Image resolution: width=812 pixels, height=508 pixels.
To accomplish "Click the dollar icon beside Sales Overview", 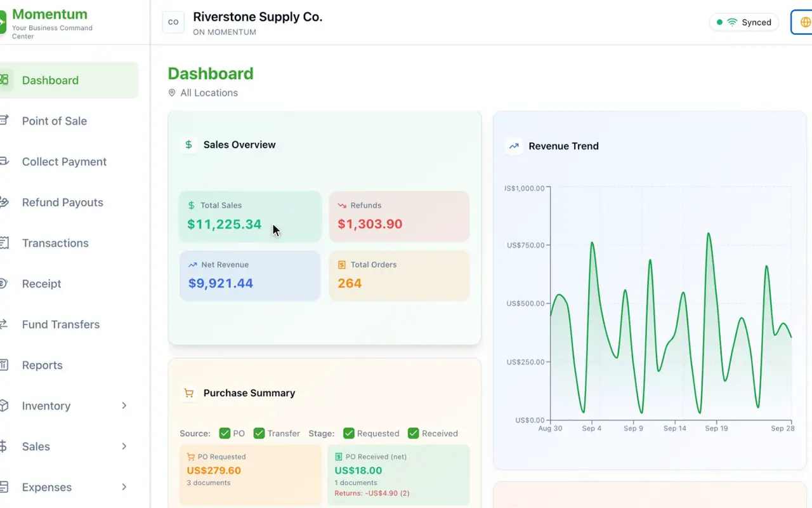I will (x=188, y=145).
